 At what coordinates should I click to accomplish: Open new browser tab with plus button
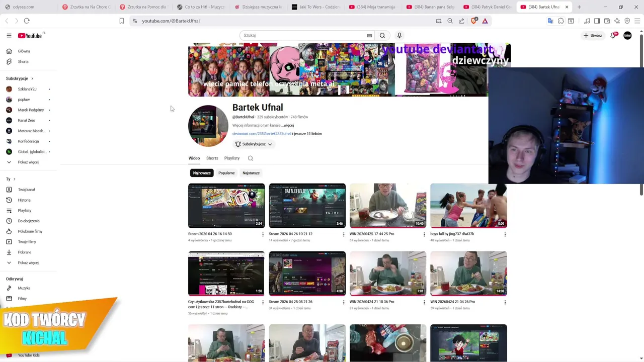point(579,7)
